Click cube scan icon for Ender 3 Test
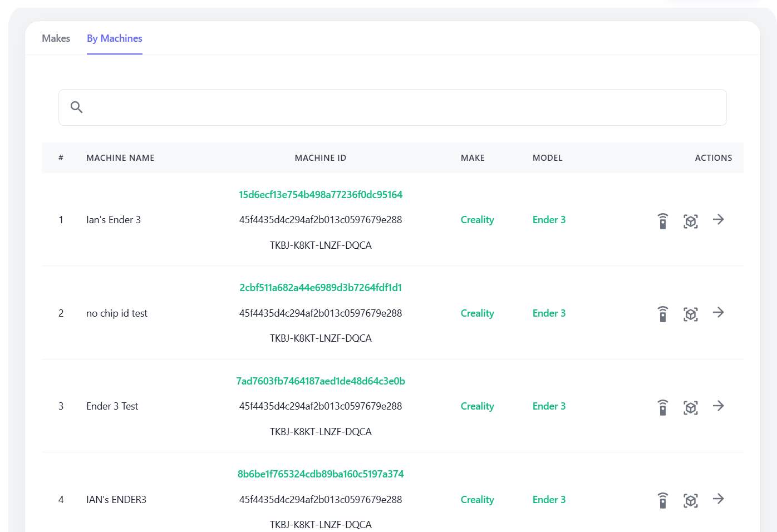Screen dimensions: 777x532 (691, 408)
